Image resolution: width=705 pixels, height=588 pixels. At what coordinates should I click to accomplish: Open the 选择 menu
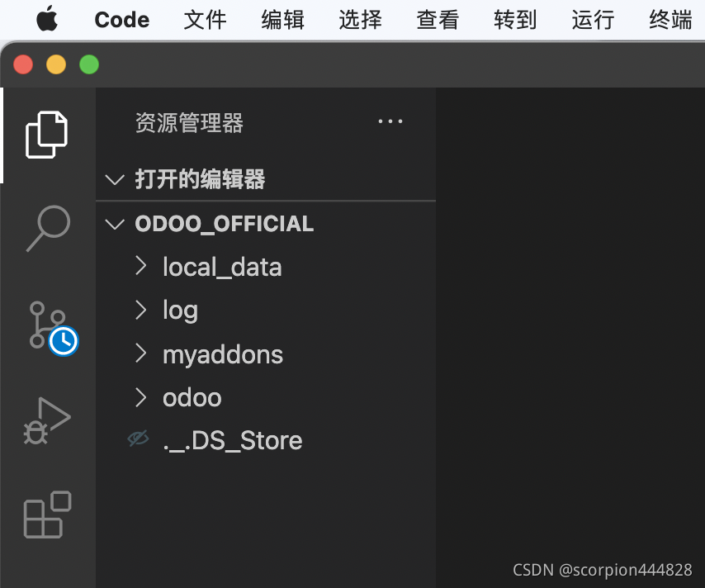click(x=360, y=20)
